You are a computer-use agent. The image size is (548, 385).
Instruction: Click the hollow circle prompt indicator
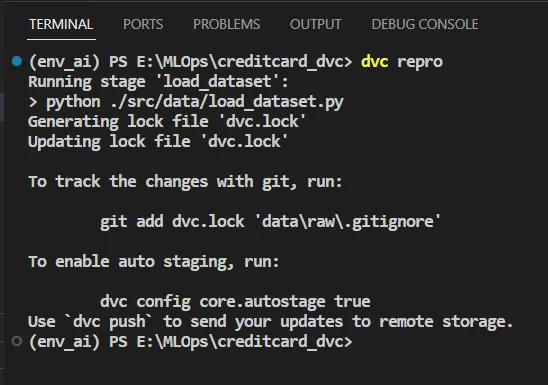tap(17, 341)
